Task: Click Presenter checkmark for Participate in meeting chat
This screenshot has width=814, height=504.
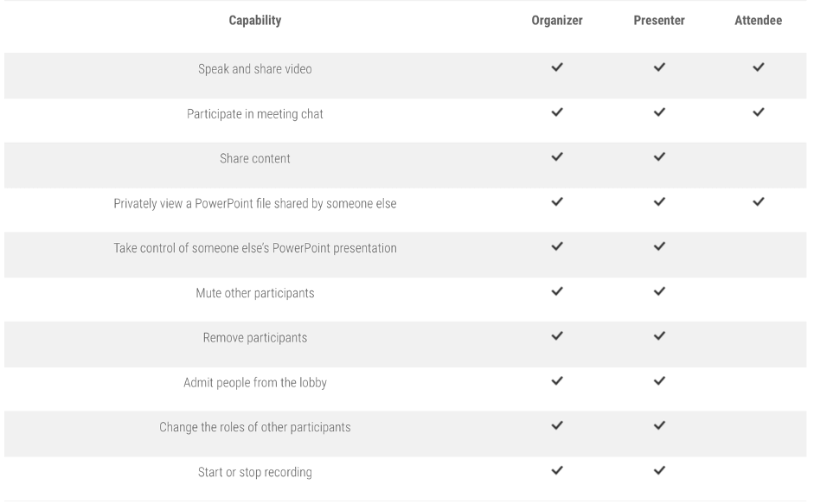Action: point(659,112)
